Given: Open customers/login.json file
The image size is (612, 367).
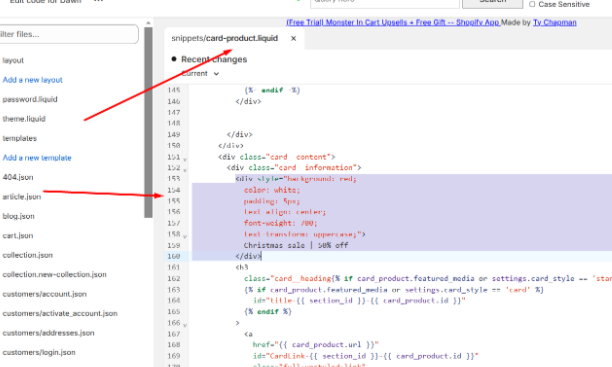Looking at the screenshot, I should pos(39,353).
